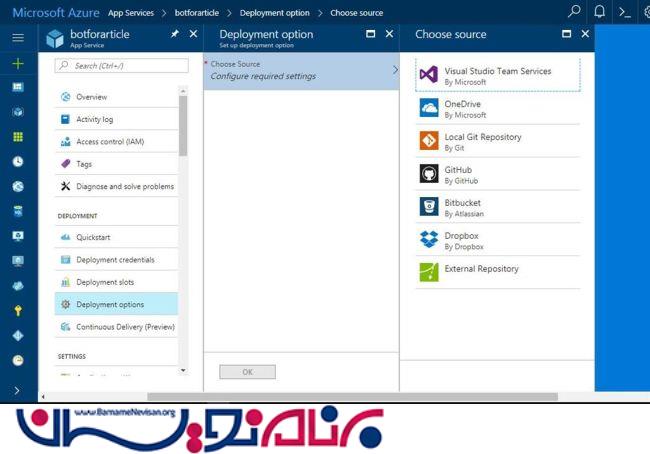
Task: Select Local Git Repository source
Action: [498, 141]
